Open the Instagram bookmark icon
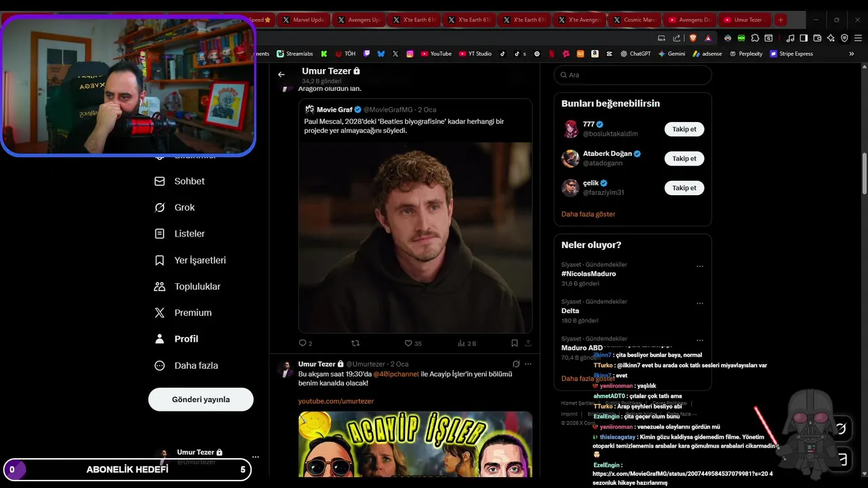The height and width of the screenshot is (488, 868). pos(410,54)
